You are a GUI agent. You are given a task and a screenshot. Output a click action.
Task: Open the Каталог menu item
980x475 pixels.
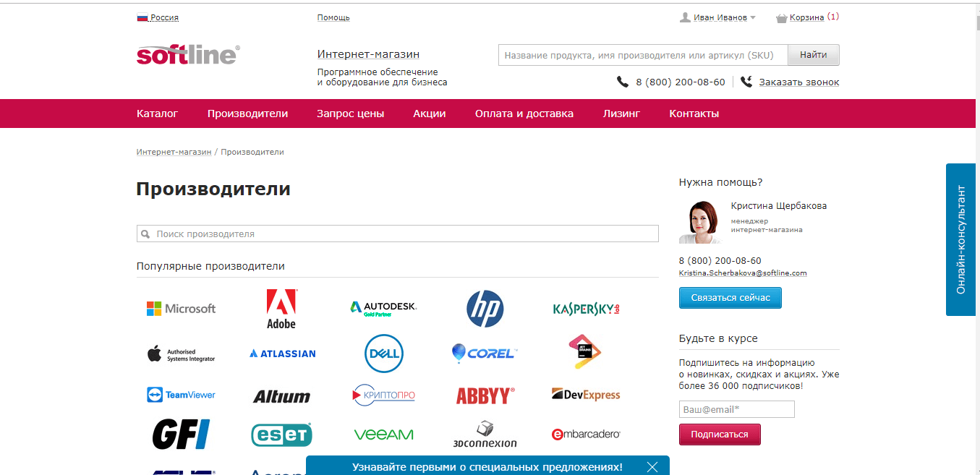click(157, 114)
